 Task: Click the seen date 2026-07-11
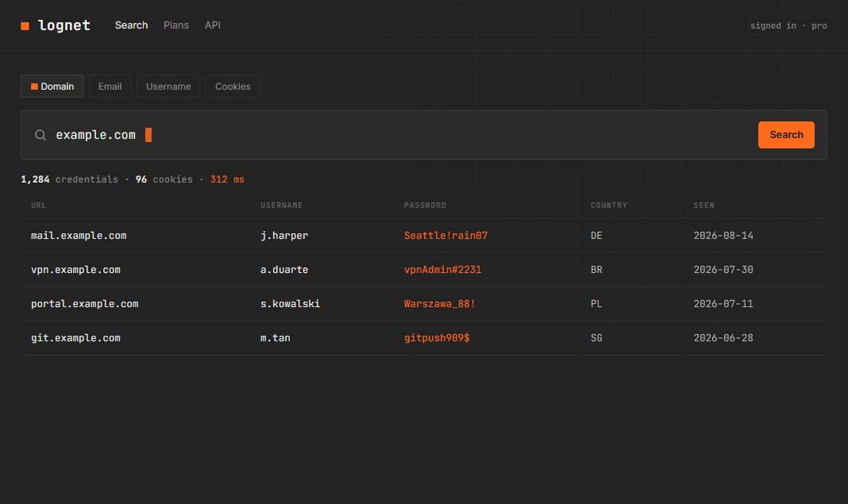tap(723, 304)
